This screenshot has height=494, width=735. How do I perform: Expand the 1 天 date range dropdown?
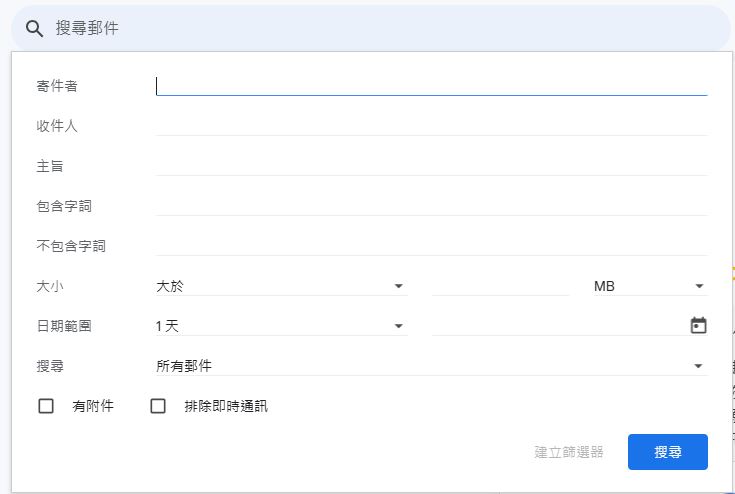tap(281, 326)
